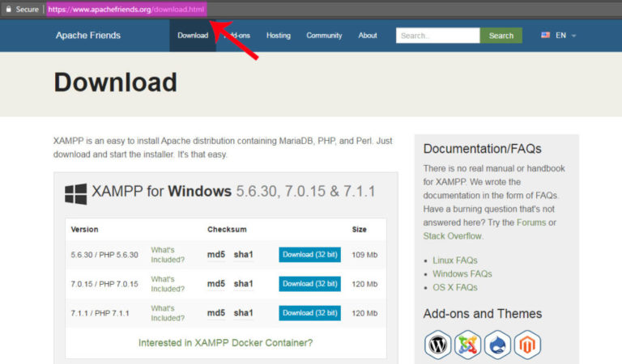Show md5 checksum for 5.6.30

point(216,255)
